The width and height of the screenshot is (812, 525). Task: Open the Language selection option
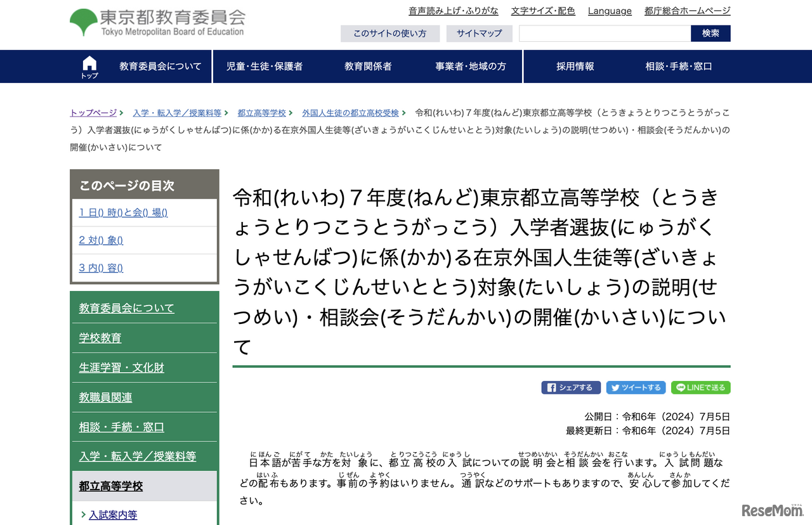coord(609,10)
